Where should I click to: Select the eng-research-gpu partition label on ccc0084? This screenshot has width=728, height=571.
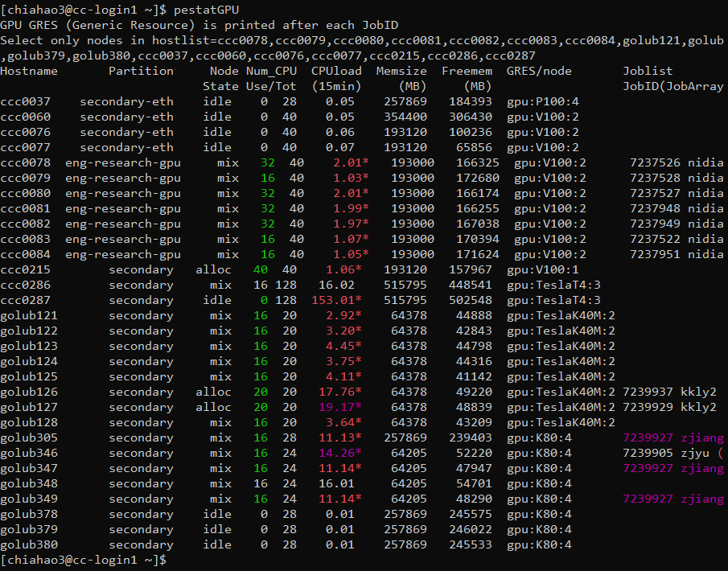click(x=122, y=254)
